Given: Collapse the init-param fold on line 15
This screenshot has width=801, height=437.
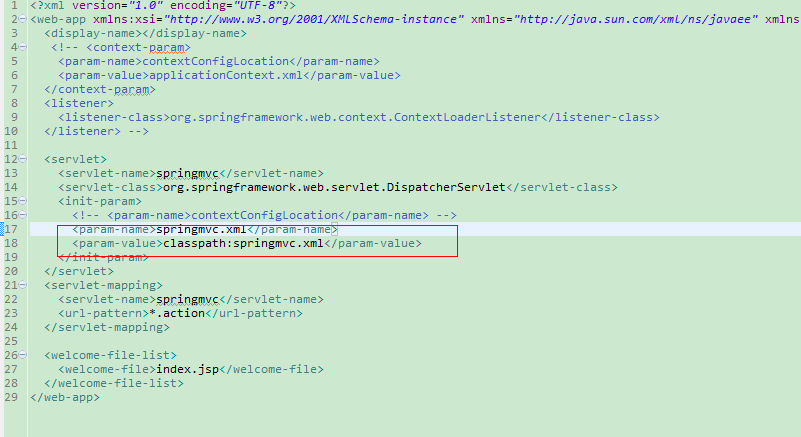Looking at the screenshot, I should click(22, 201).
